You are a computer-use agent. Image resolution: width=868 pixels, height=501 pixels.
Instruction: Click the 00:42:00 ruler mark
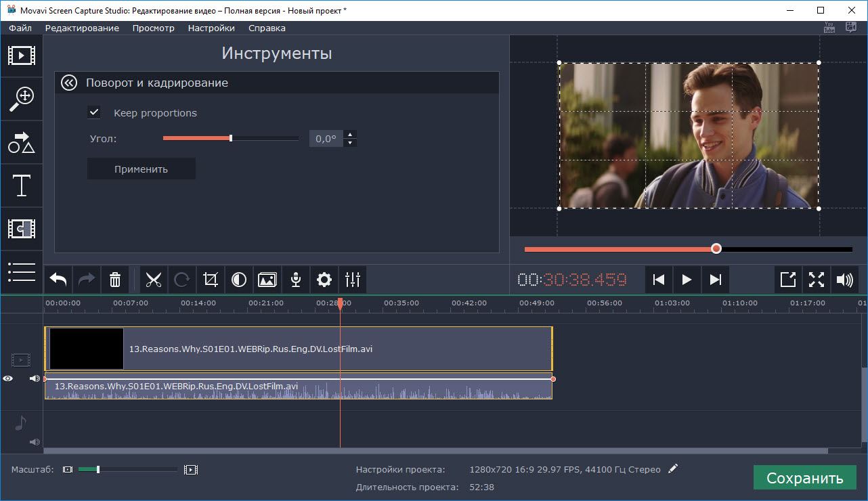click(469, 303)
